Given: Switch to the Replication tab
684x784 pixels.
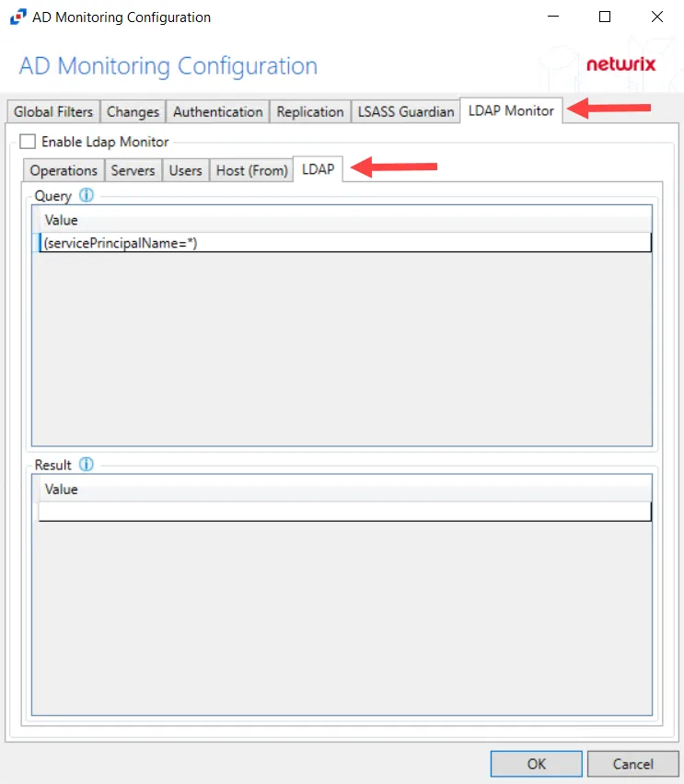Looking at the screenshot, I should [x=310, y=111].
